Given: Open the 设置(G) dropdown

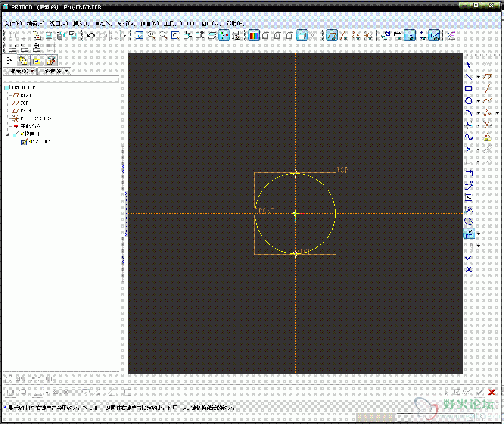Looking at the screenshot, I should pyautogui.click(x=54, y=71).
